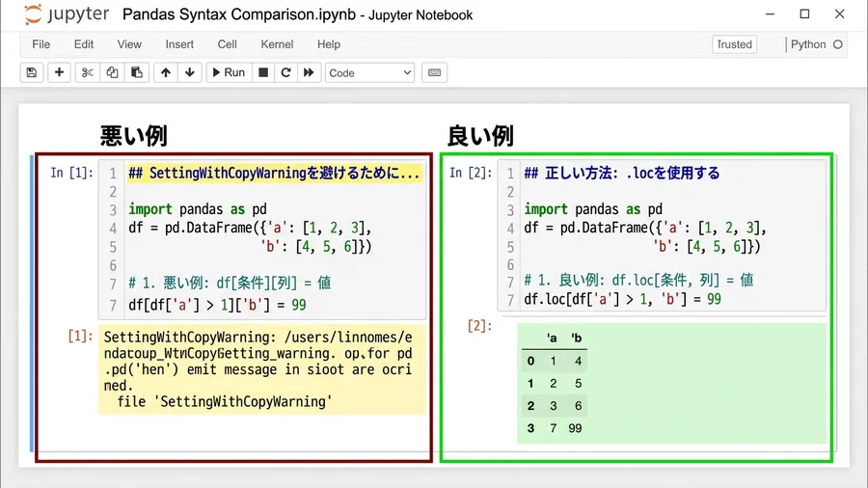Click the Python kernel status indicator circle

(837, 44)
